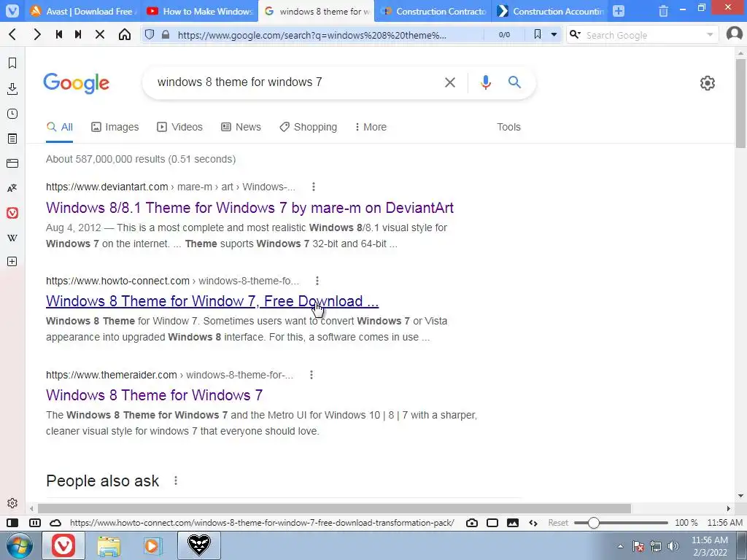Viewport: 747px width, 560px height.
Task: Open Translate side panel
Action: point(12,188)
